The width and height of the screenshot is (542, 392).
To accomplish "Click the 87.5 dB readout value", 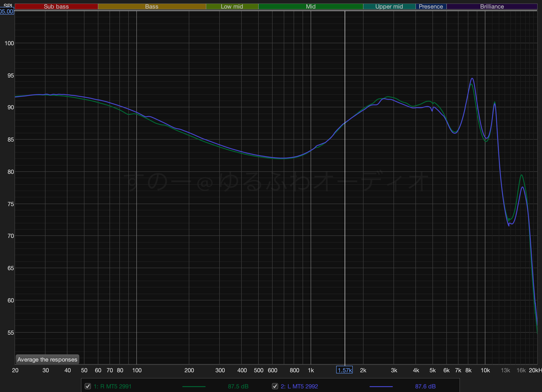I will click(238, 386).
